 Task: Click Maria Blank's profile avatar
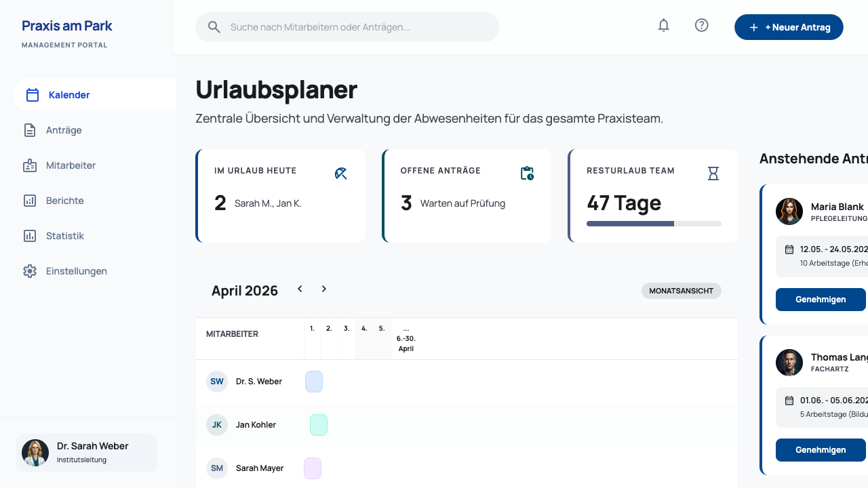coord(789,211)
